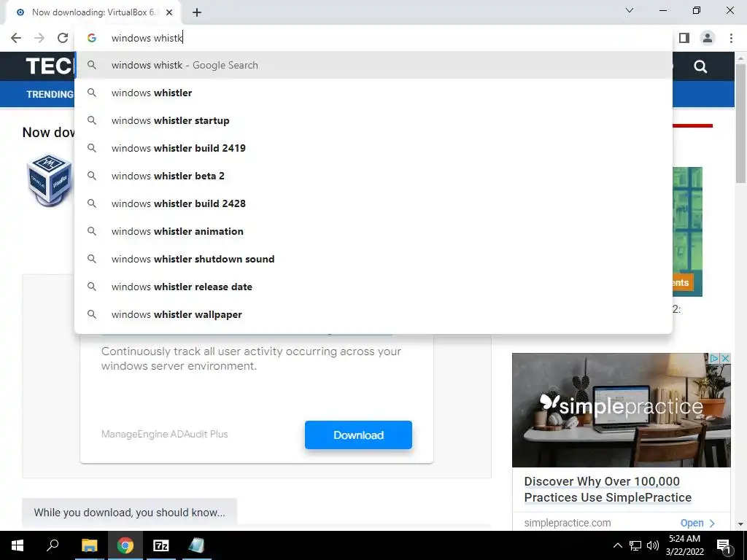
Task: Go back to the previous page
Action: 16,38
